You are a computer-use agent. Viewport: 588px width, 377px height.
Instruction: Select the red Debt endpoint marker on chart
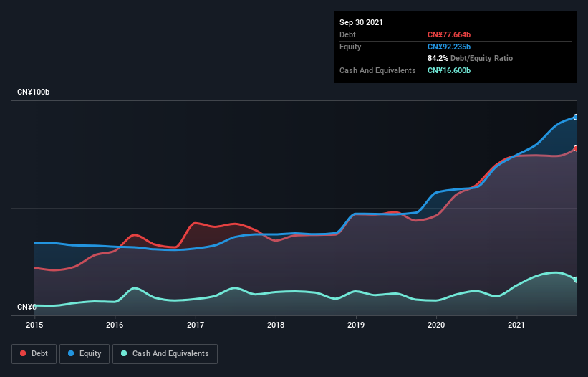(576, 148)
